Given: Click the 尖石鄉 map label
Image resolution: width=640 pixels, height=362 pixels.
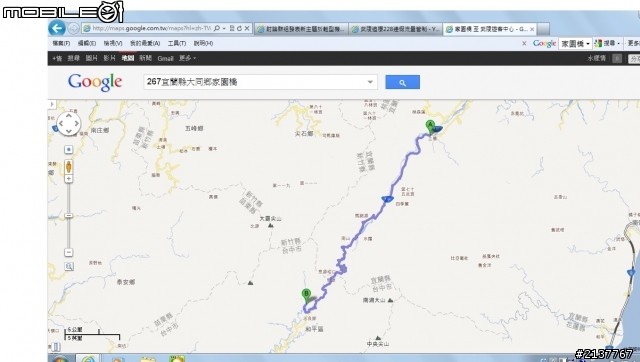Looking at the screenshot, I should pos(304,134).
